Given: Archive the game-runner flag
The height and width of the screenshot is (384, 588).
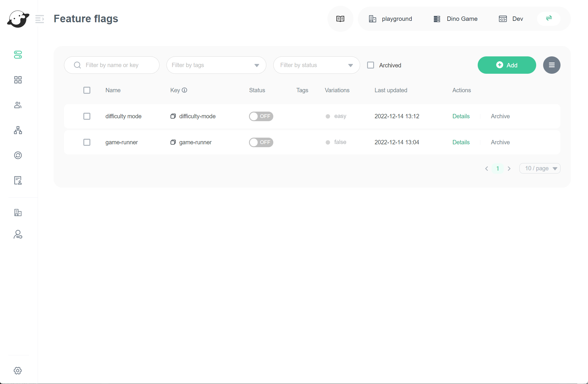Looking at the screenshot, I should click(x=500, y=142).
